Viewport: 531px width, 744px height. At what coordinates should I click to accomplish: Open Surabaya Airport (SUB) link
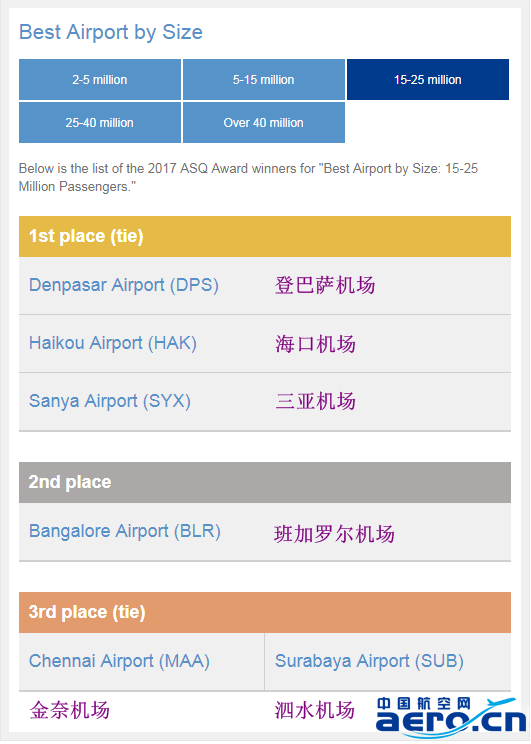tap(369, 661)
